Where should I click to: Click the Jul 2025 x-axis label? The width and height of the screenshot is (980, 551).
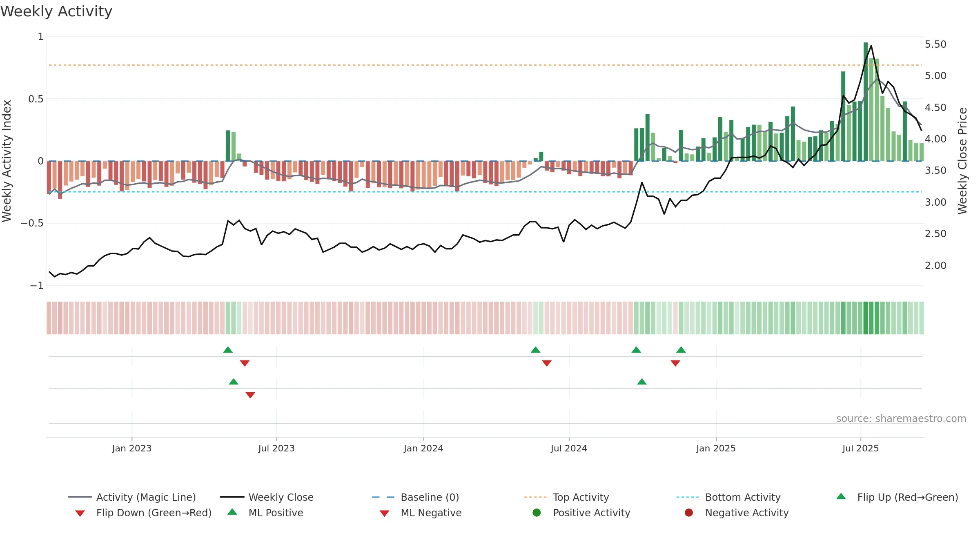click(x=860, y=448)
